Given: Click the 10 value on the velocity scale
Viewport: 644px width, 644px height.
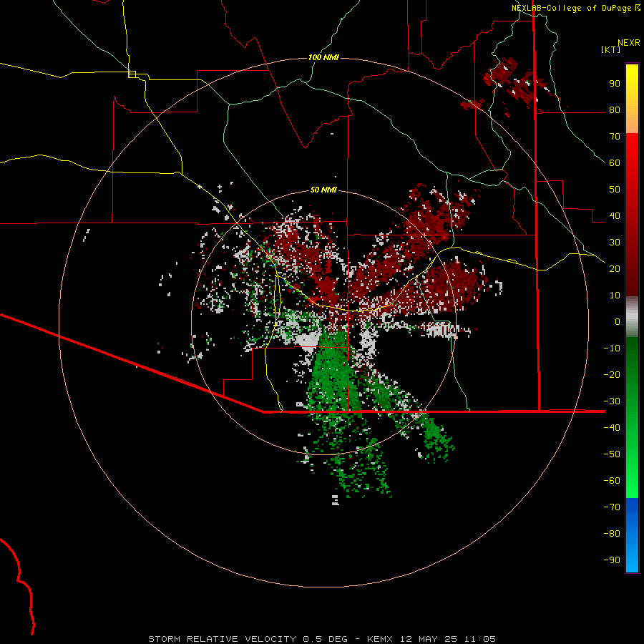Looking at the screenshot, I should (615, 296).
